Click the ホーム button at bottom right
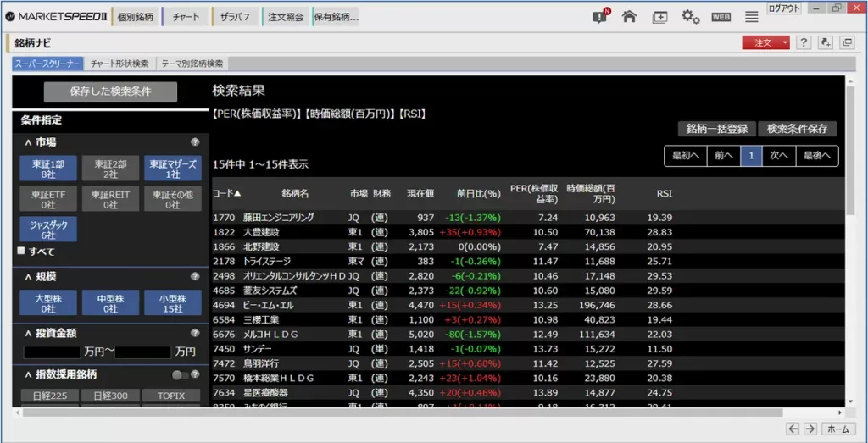The width and height of the screenshot is (868, 443). coord(838,429)
